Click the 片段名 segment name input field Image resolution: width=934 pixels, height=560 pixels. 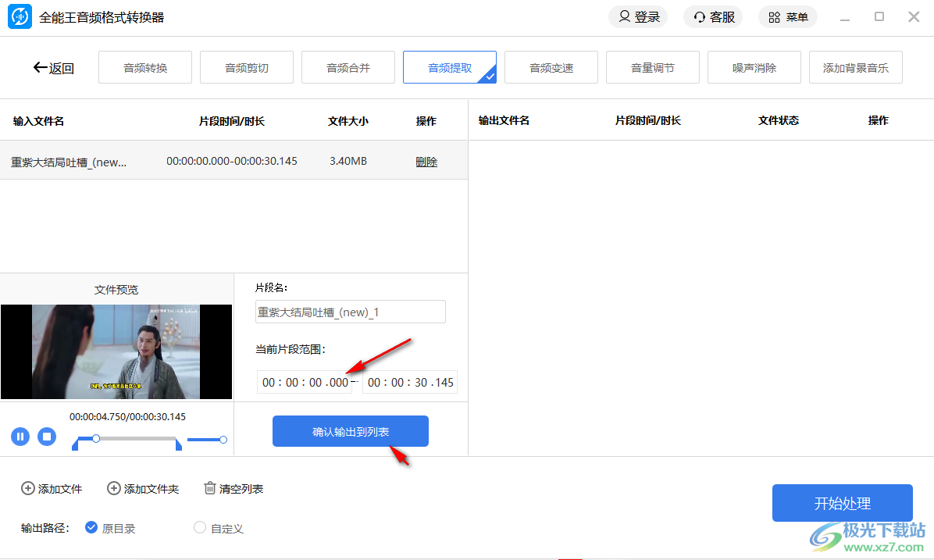[x=350, y=311]
